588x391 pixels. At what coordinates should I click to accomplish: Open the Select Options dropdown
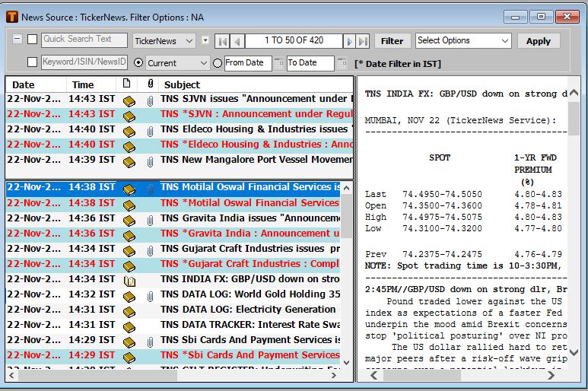[463, 40]
